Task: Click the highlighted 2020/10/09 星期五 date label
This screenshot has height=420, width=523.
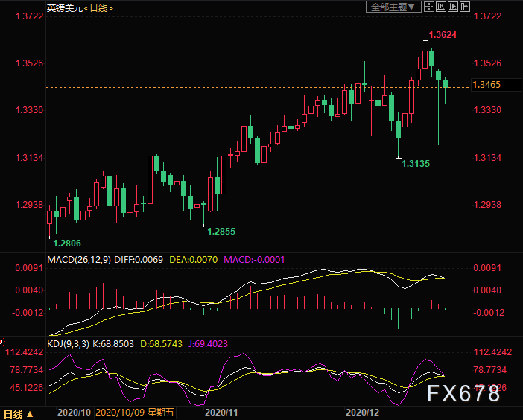Action: click(136, 411)
